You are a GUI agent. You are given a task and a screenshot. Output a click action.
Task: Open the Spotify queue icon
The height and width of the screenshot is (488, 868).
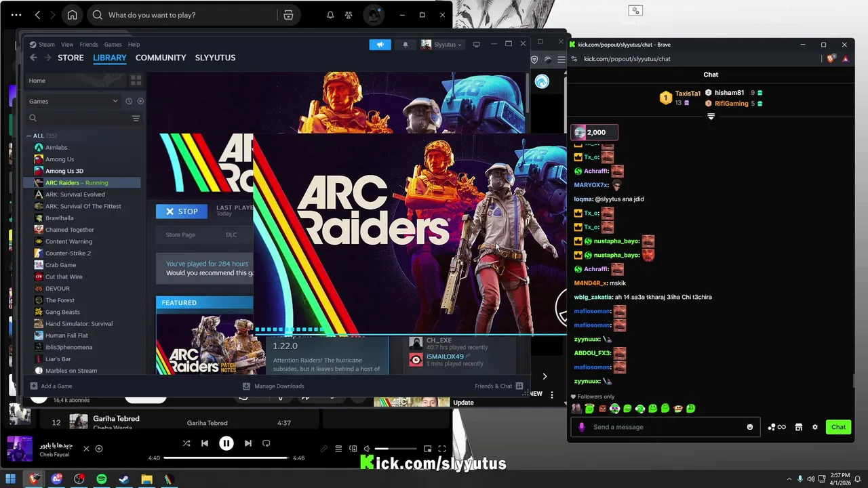[338, 449]
